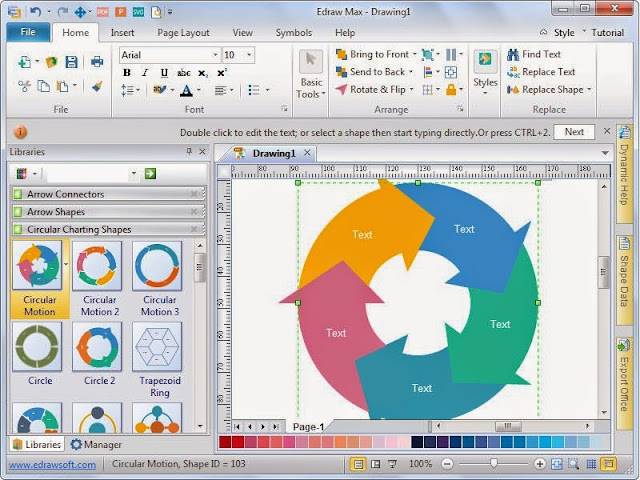Pick the leftmost dark navy color swatch
Viewport: 640px width, 480px height.
(x=417, y=442)
